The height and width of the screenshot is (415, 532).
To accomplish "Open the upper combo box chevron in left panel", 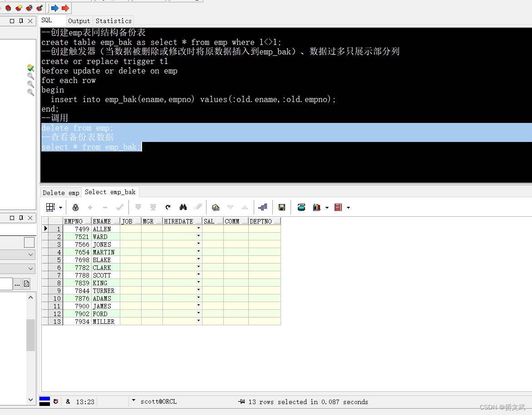I will pos(30,254).
